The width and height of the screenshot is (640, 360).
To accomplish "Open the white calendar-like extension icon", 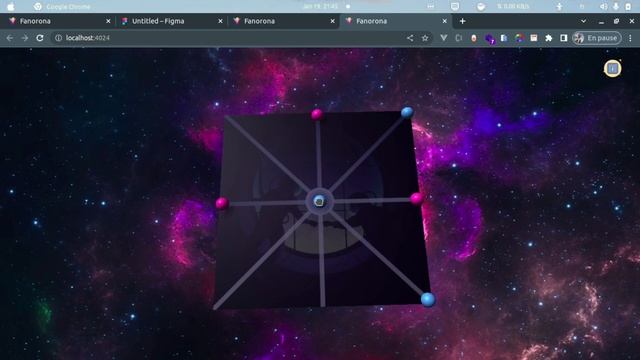I will 534,38.
